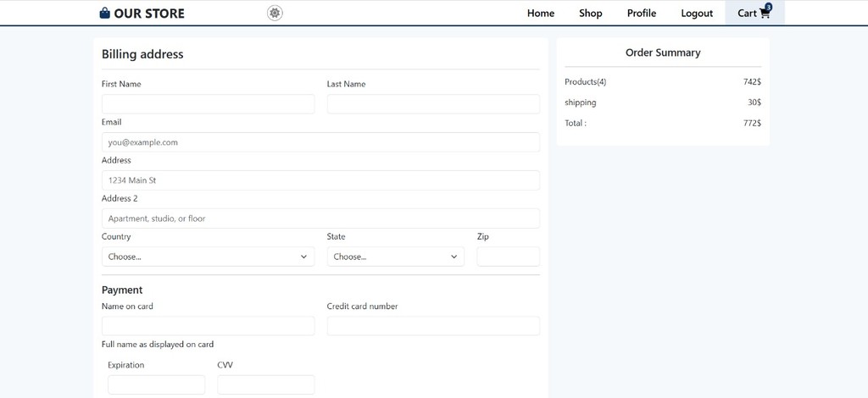Click the OUR STORE brand name
This screenshot has width=868, height=398.
pyautogui.click(x=149, y=14)
